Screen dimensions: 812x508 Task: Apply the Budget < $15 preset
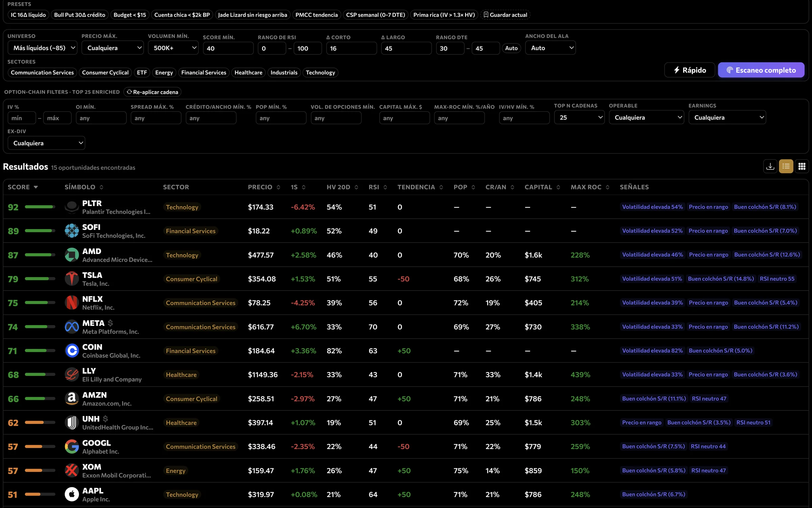click(x=130, y=15)
